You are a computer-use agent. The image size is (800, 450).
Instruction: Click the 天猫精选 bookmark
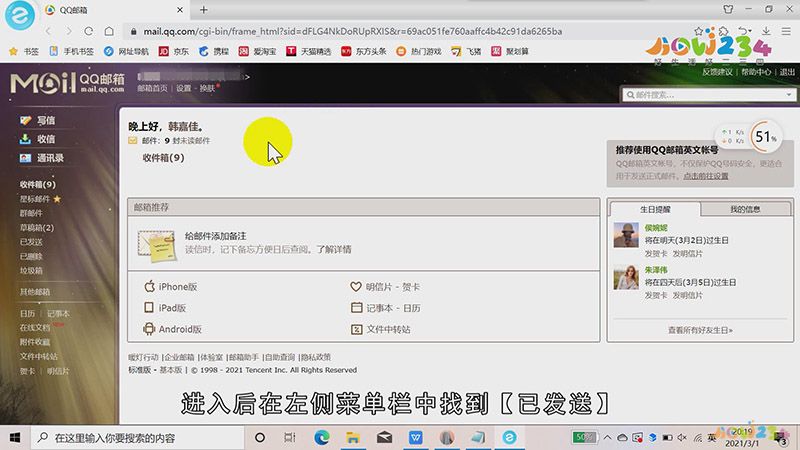[309, 51]
